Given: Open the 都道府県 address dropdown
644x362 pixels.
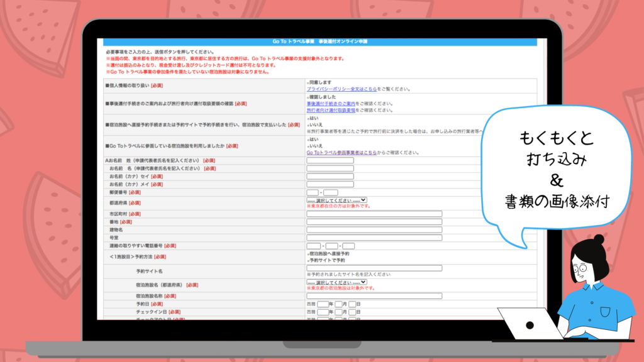Looking at the screenshot, I should [x=336, y=200].
